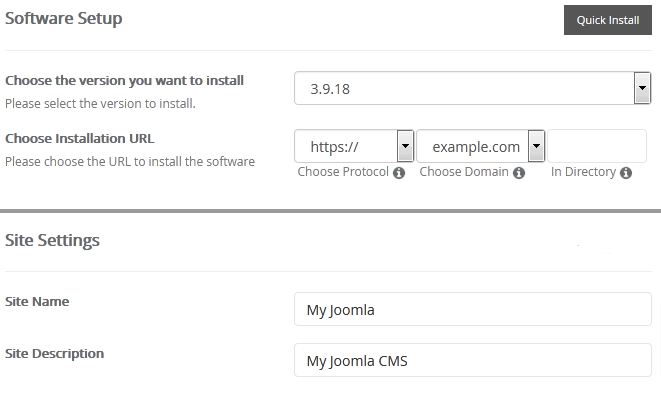Screen dimensions: 661x403
Task: Click the Choose Protocol caption text
Action: (x=343, y=172)
